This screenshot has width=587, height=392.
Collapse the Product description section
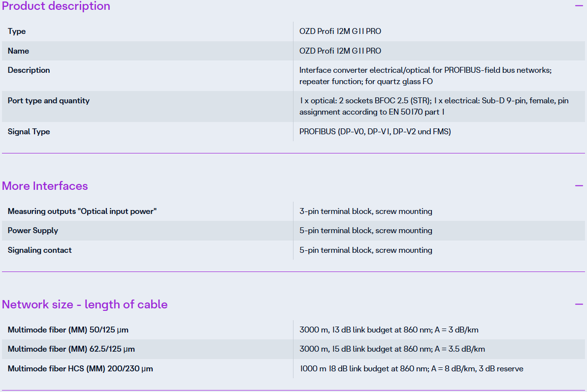pyautogui.click(x=579, y=5)
